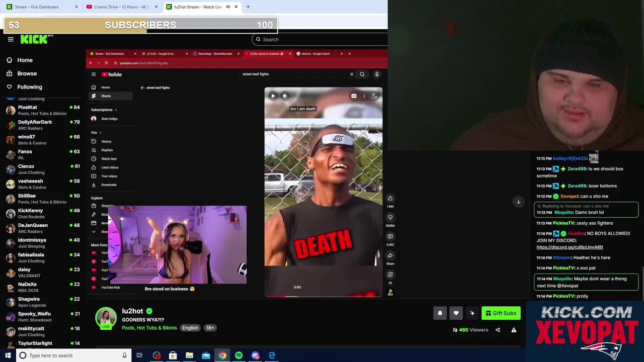This screenshot has width=644, height=362.
Task: Click the Kick search field
Action: tap(322, 39)
